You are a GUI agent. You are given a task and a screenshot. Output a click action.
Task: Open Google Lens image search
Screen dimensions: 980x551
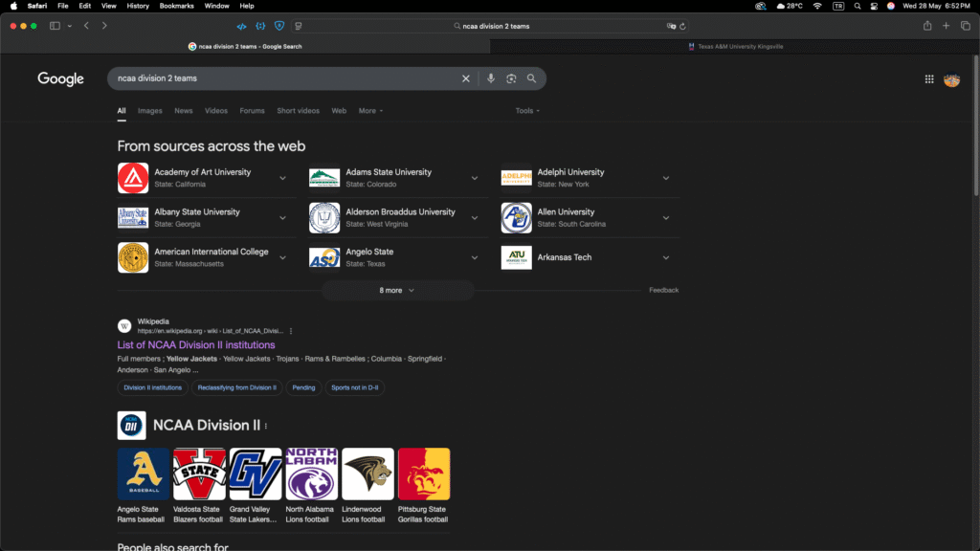click(x=511, y=78)
